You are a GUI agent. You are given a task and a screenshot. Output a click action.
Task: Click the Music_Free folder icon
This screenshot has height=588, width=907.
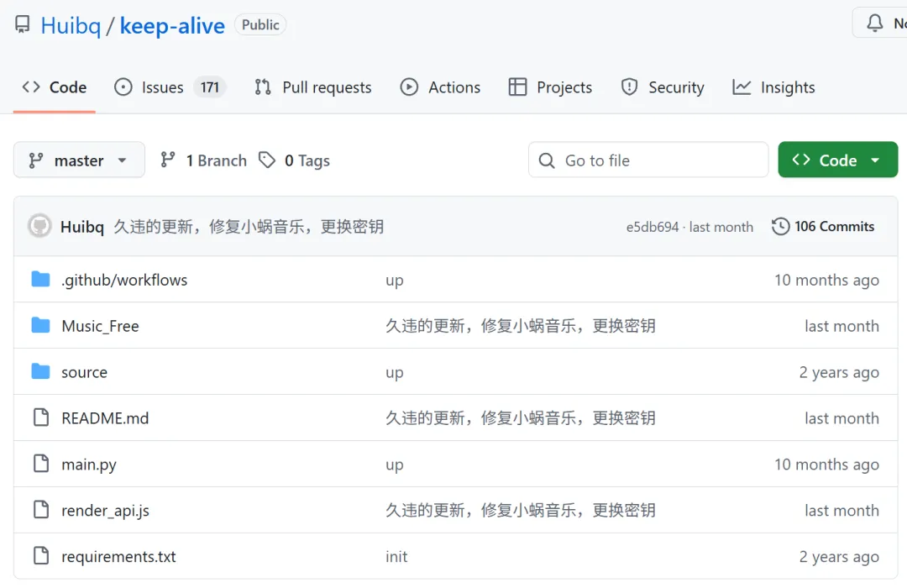[40, 325]
